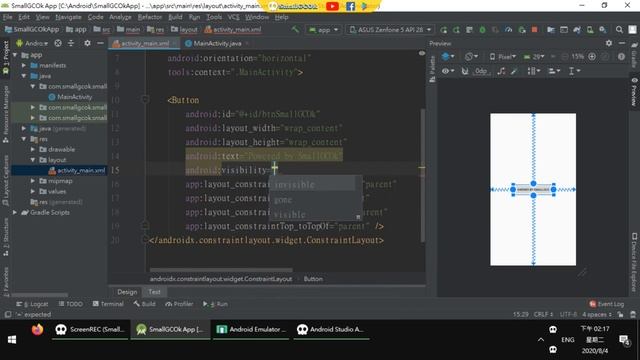This screenshot has width=640, height=360.
Task: Open the VCS menu
Action: click(233, 17)
